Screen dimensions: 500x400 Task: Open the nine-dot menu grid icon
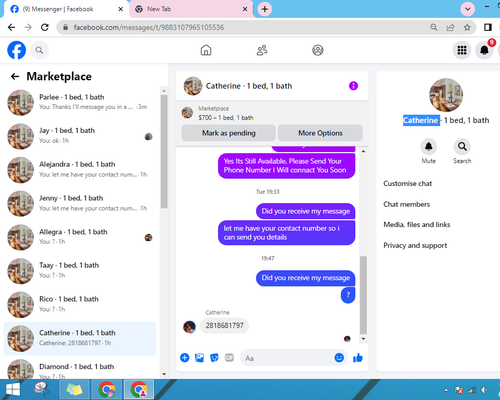click(462, 50)
